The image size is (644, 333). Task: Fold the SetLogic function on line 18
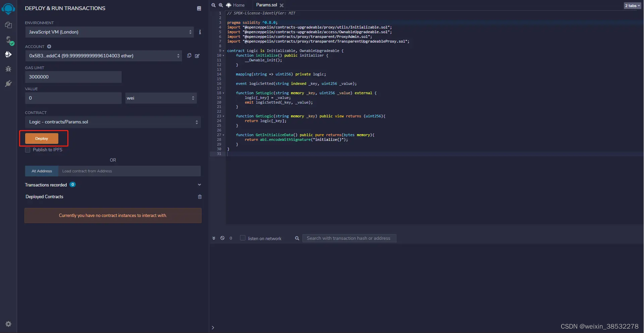(x=224, y=93)
